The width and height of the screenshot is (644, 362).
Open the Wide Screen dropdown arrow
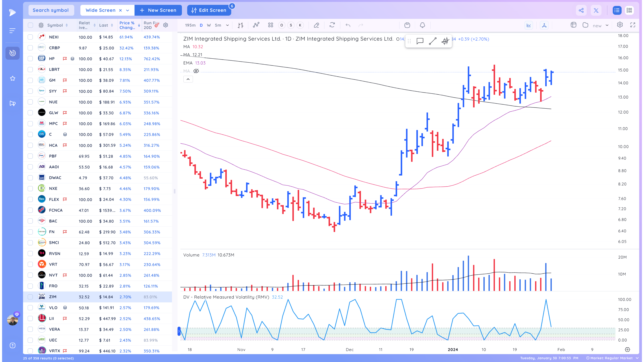tap(127, 10)
